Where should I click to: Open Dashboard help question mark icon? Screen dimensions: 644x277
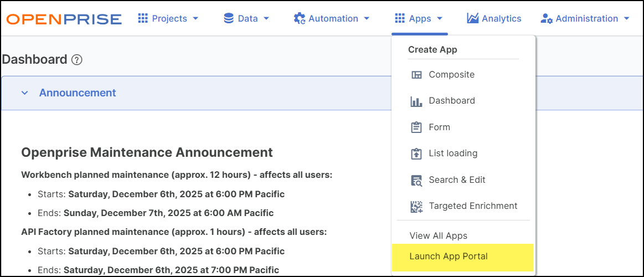(77, 60)
